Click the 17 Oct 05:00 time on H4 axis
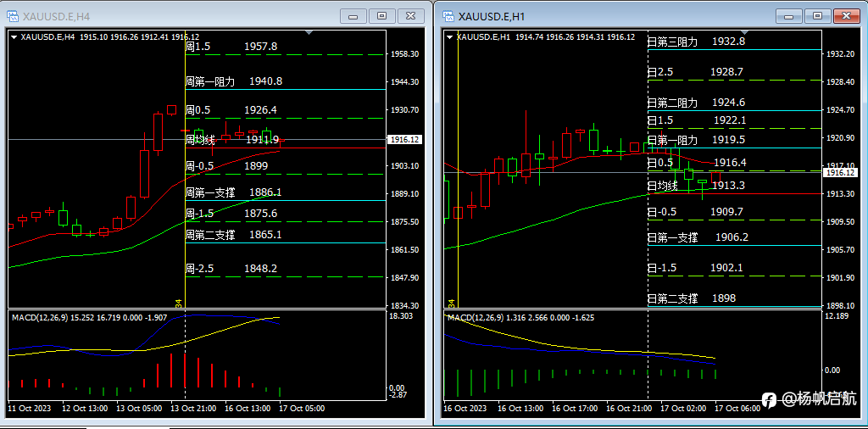The width and height of the screenshot is (868, 429). pos(303,409)
